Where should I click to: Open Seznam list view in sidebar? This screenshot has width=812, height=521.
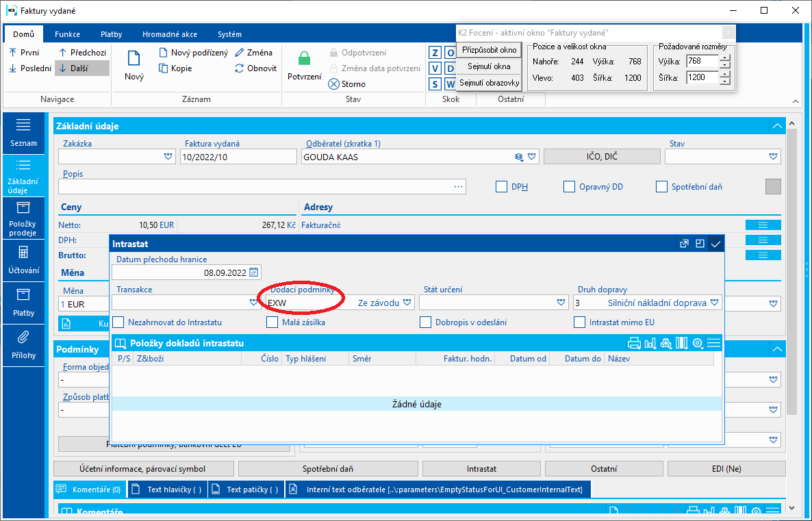[x=23, y=133]
